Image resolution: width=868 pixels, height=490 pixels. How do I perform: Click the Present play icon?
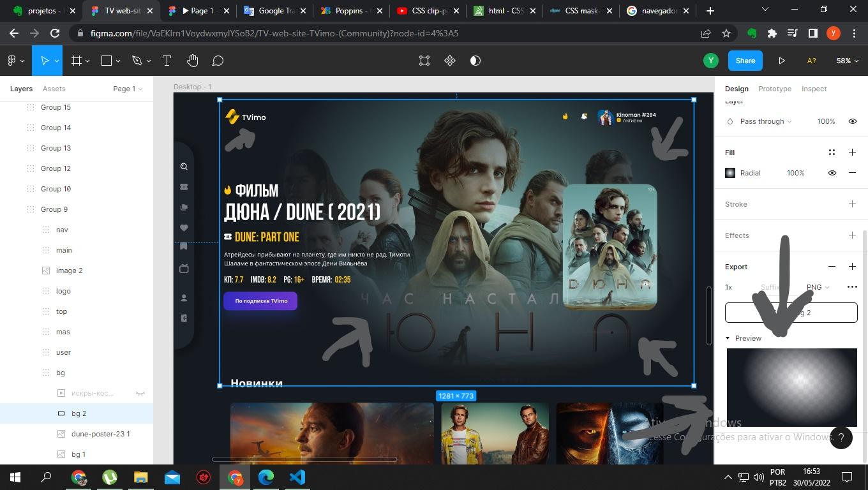781,61
